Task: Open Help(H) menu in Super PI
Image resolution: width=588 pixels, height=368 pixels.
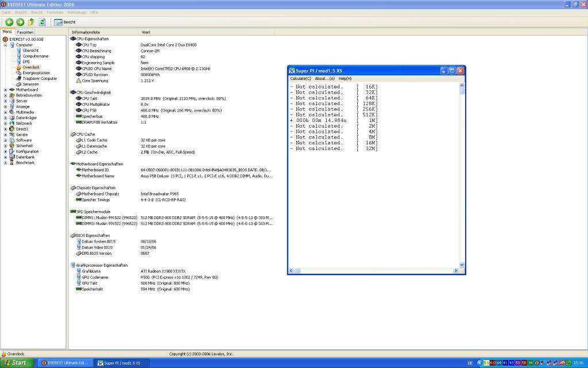Action: tap(345, 78)
